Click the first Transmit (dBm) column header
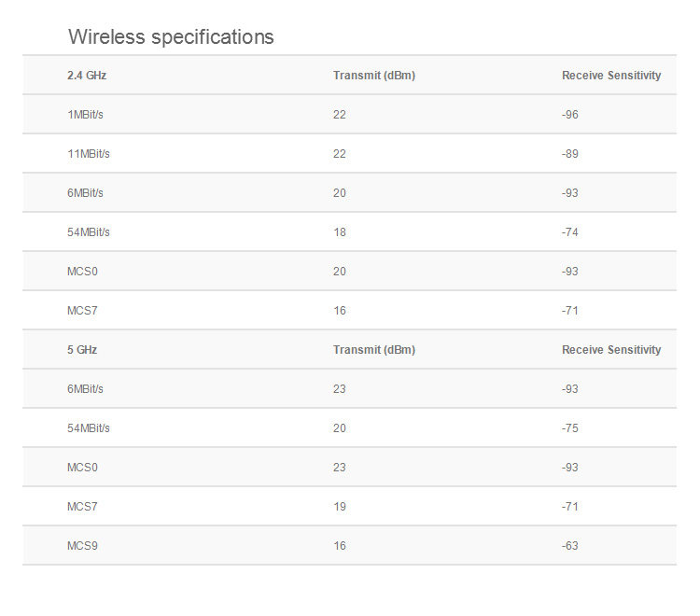Image resolution: width=700 pixels, height=616 pixels. pyautogui.click(x=374, y=75)
